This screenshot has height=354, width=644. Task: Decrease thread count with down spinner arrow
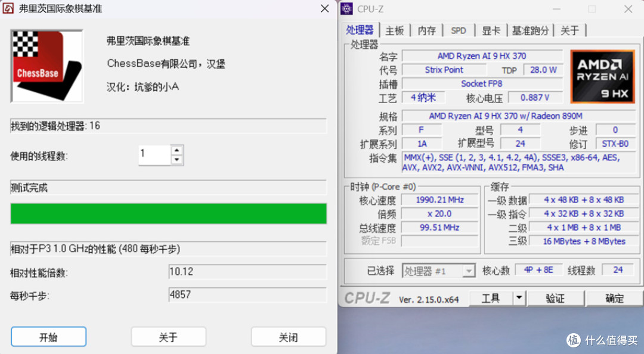point(177,160)
